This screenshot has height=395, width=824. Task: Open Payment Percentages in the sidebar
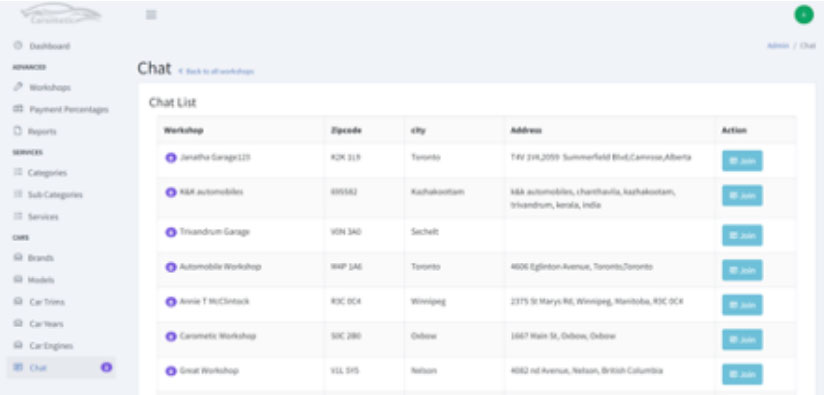coord(69,109)
